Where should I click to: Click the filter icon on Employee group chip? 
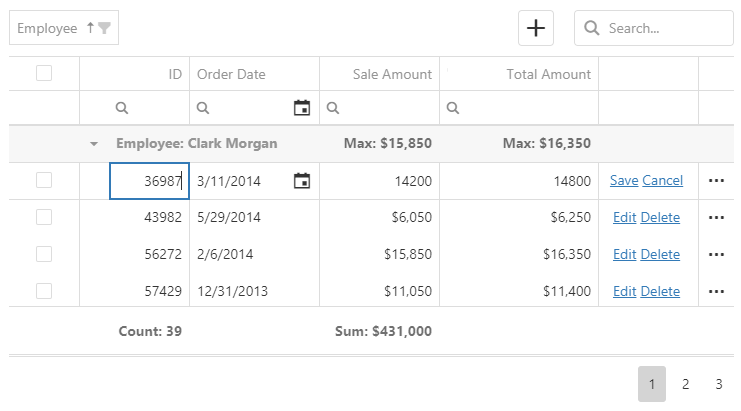pos(105,28)
